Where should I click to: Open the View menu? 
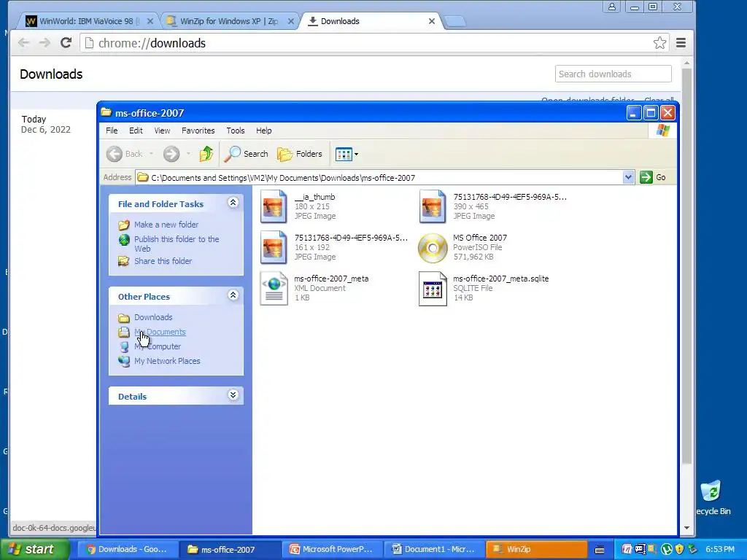pos(162,131)
